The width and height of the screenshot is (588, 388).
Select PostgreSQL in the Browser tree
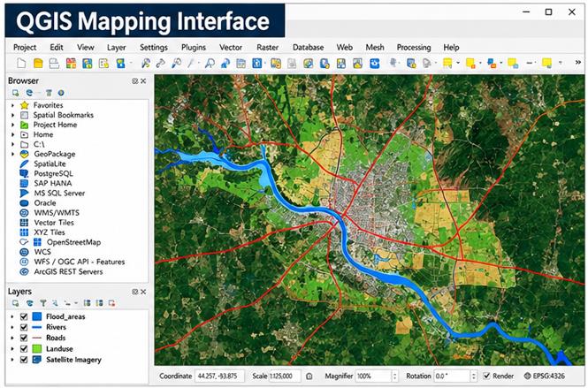[53, 173]
